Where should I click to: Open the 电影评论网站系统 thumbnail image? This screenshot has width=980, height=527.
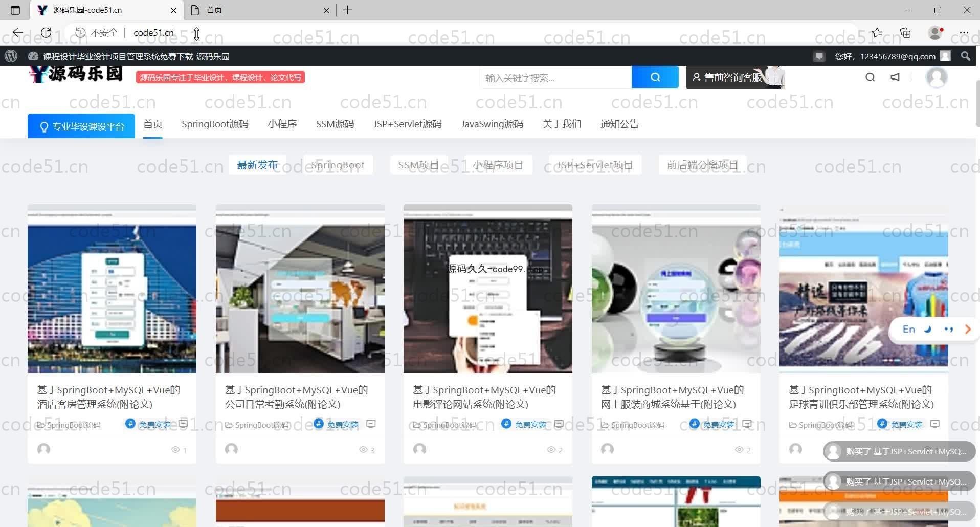pos(488,289)
